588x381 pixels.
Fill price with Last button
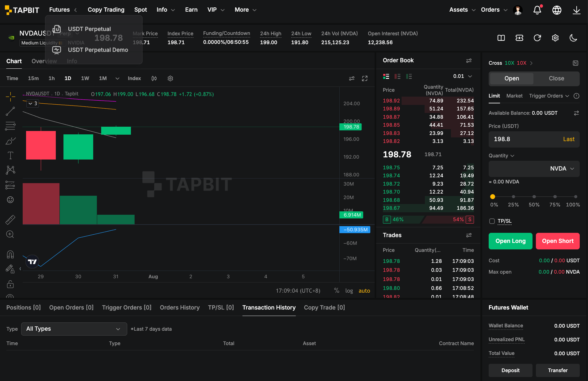click(569, 139)
